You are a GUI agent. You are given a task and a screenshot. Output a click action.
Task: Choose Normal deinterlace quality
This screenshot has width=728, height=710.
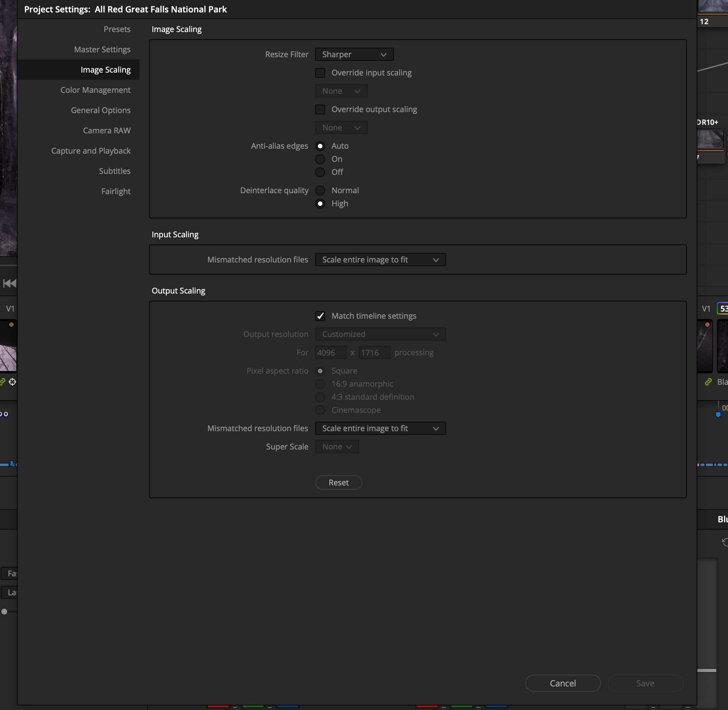click(x=320, y=190)
